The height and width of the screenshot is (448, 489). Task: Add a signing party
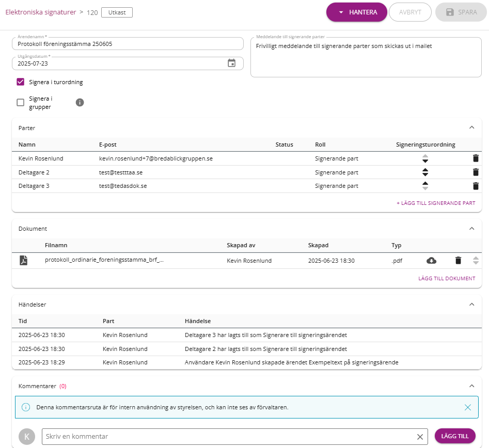coord(436,203)
